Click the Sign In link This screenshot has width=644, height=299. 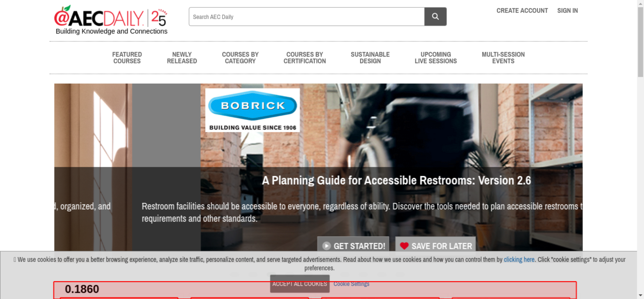click(x=567, y=11)
